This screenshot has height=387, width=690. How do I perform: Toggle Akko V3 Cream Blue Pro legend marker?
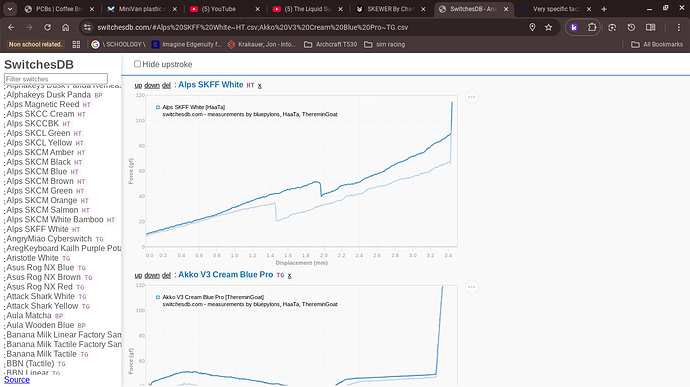click(158, 297)
